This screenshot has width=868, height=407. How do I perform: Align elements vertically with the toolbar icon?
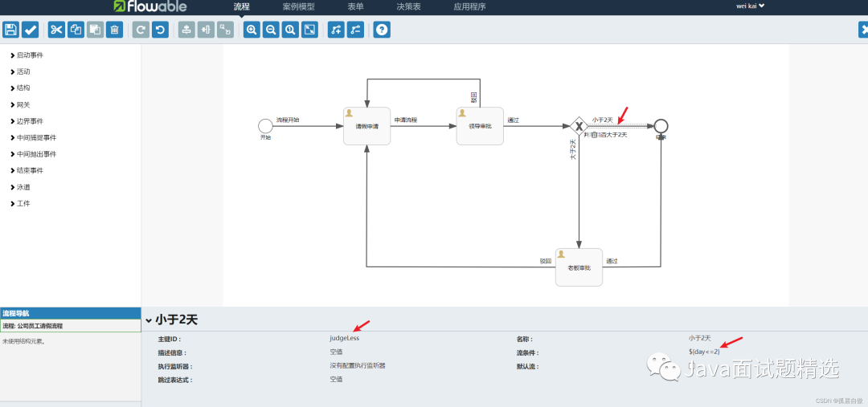[x=186, y=30]
